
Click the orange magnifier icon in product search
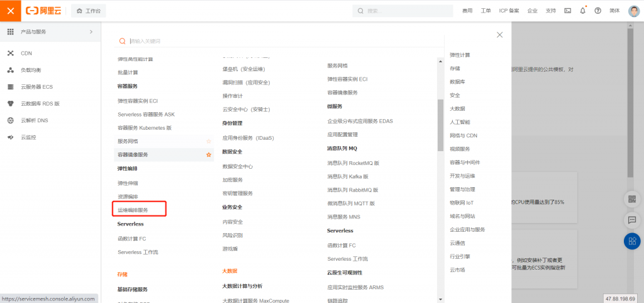click(122, 41)
